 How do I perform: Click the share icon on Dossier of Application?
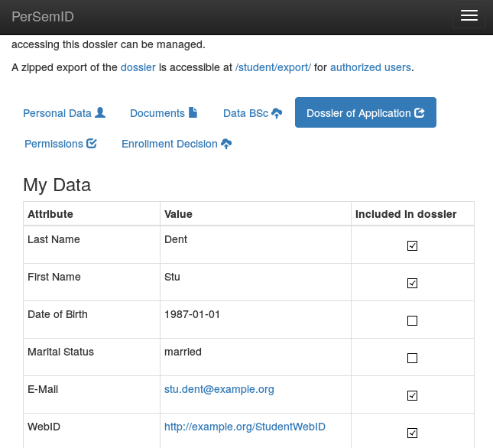(420, 113)
